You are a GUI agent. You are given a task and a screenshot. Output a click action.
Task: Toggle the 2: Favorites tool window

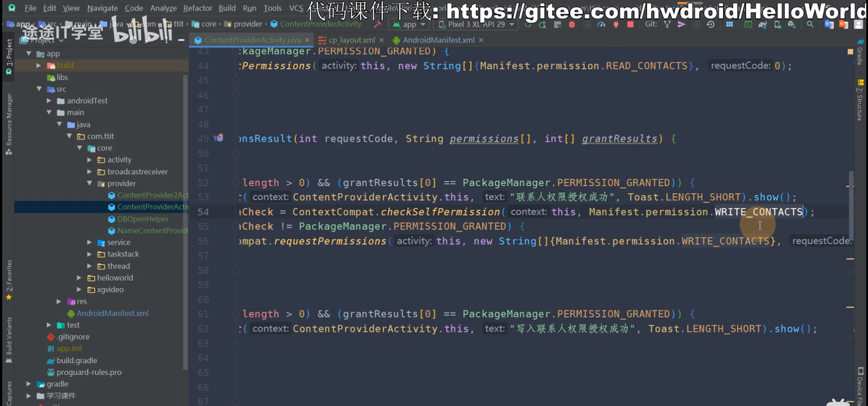[x=9, y=279]
